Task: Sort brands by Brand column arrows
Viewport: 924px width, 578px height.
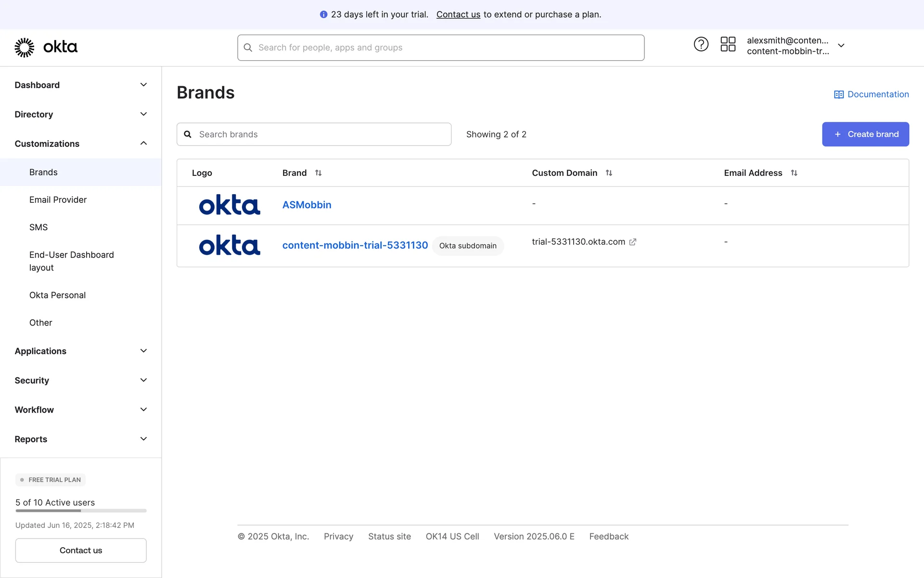Action: tap(318, 173)
